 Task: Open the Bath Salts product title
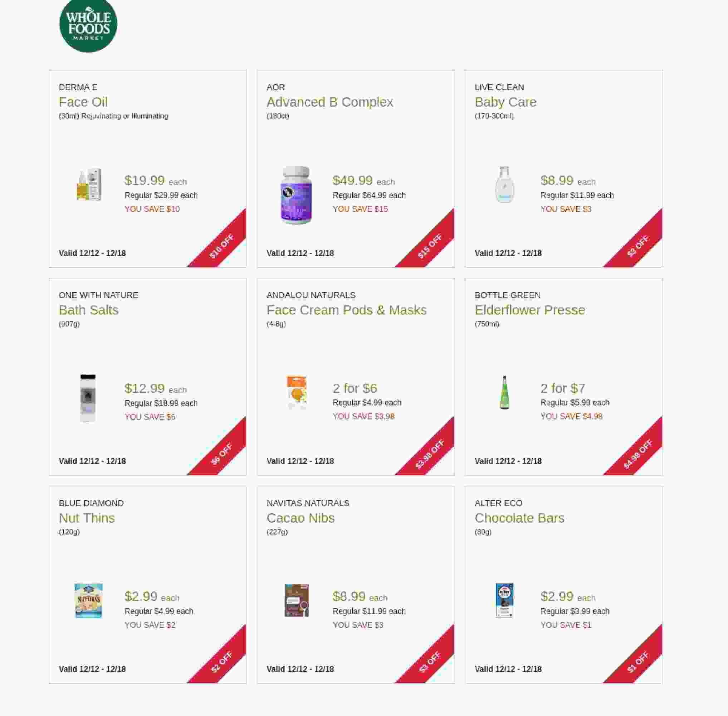coord(89,310)
